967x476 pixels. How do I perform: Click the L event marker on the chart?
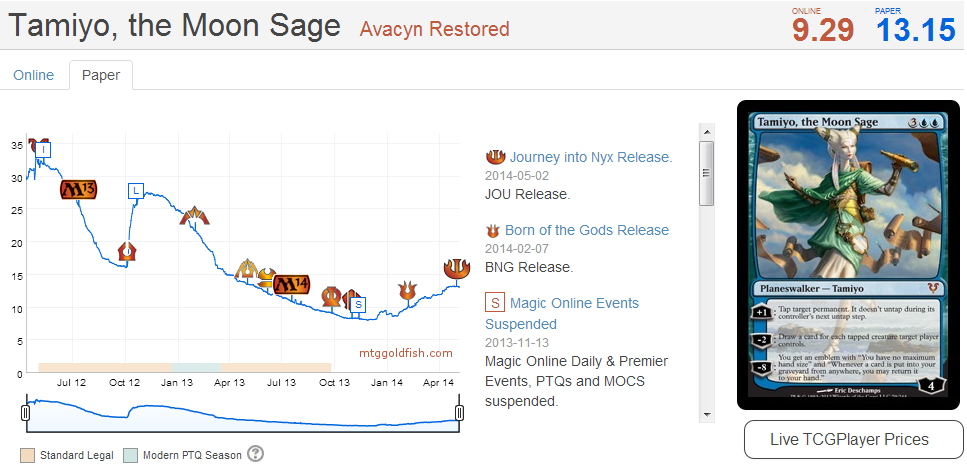pyautogui.click(x=136, y=190)
